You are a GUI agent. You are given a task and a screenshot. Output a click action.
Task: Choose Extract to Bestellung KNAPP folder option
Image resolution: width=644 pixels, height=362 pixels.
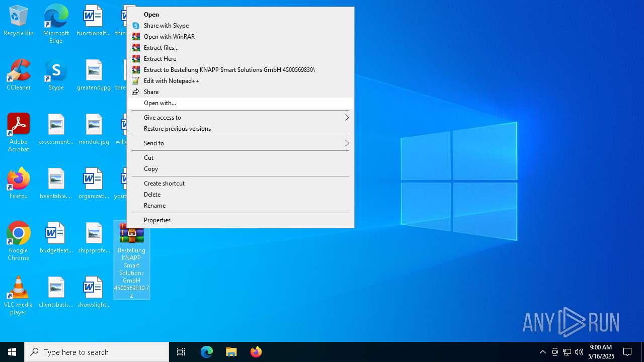click(240, 70)
